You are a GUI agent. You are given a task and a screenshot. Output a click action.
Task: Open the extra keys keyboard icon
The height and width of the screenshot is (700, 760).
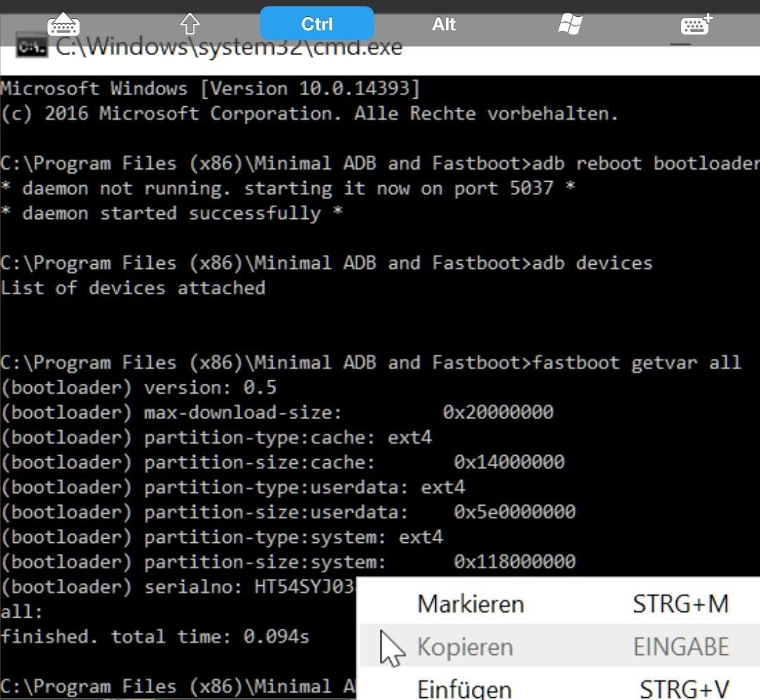(x=697, y=24)
